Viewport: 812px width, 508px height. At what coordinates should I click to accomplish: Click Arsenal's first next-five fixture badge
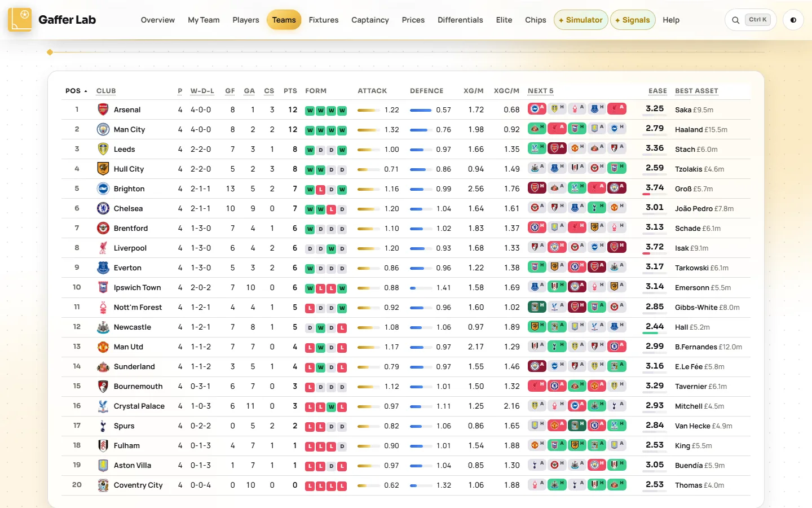[537, 108]
